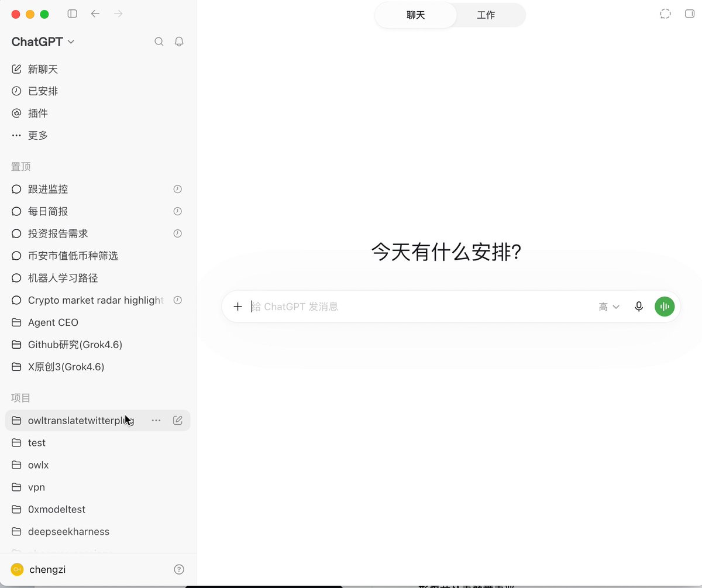Open the Agent CEO folder
The height and width of the screenshot is (588, 702).
[x=98, y=322]
